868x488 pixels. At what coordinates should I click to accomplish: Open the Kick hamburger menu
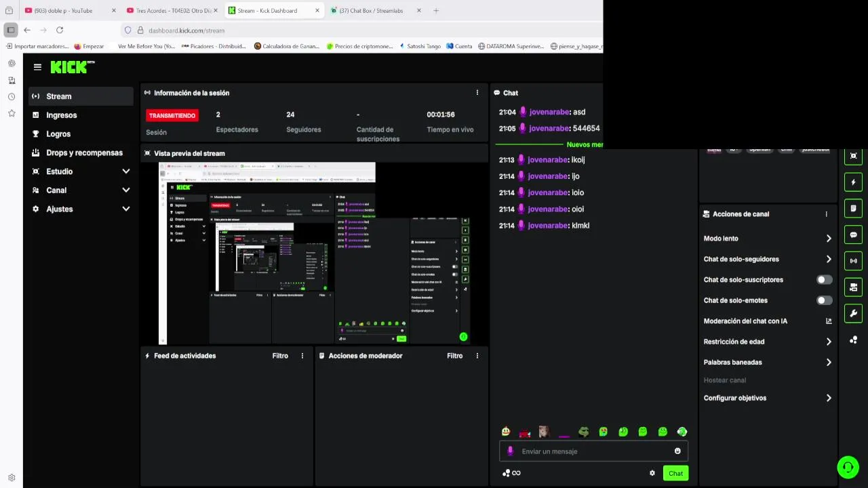pos(37,67)
